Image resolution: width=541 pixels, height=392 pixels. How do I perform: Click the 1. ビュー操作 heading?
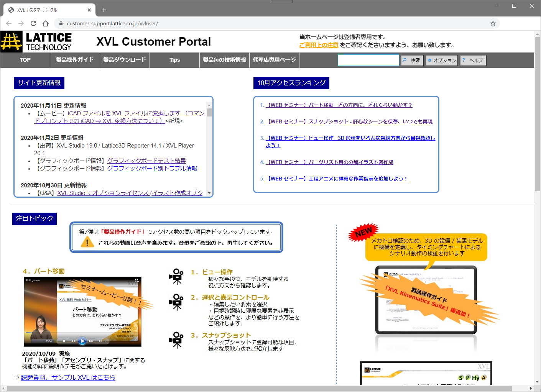pyautogui.click(x=212, y=272)
